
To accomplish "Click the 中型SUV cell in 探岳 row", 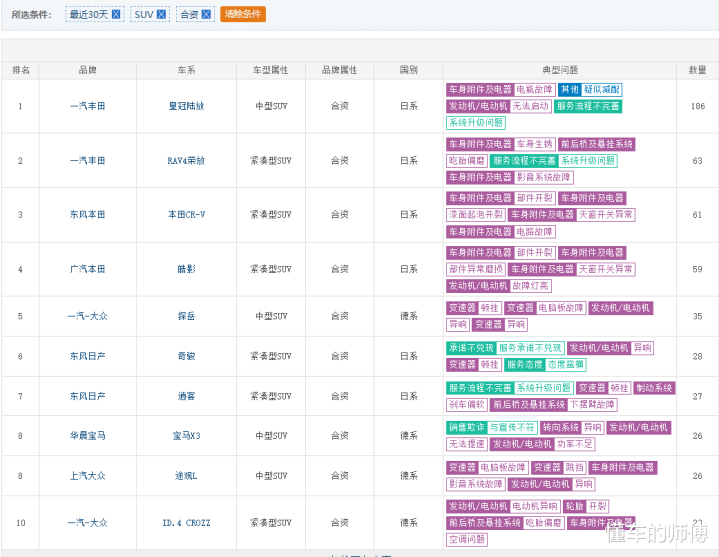I will click(271, 316).
